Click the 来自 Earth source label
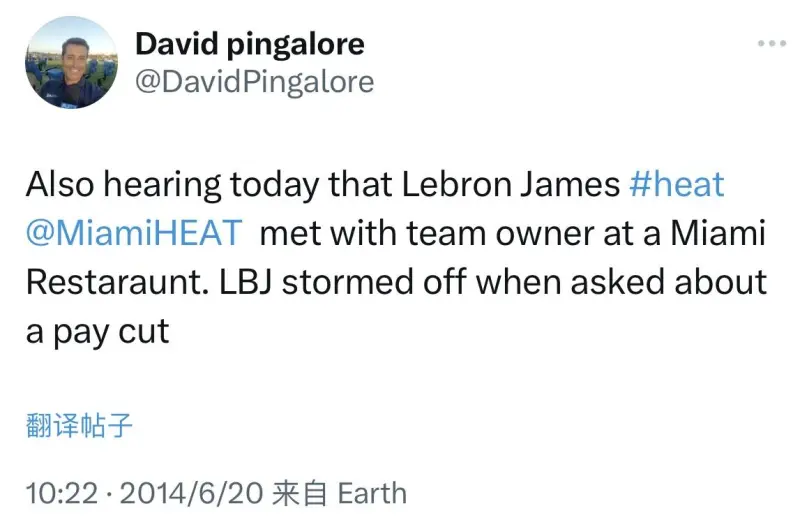Viewport: 800px width, 527px height. coord(340,493)
